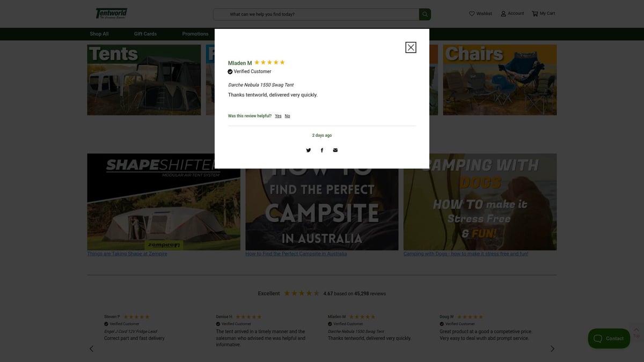The image size is (644, 362).
Task: Click the green search magnifier button
Action: (x=425, y=14)
